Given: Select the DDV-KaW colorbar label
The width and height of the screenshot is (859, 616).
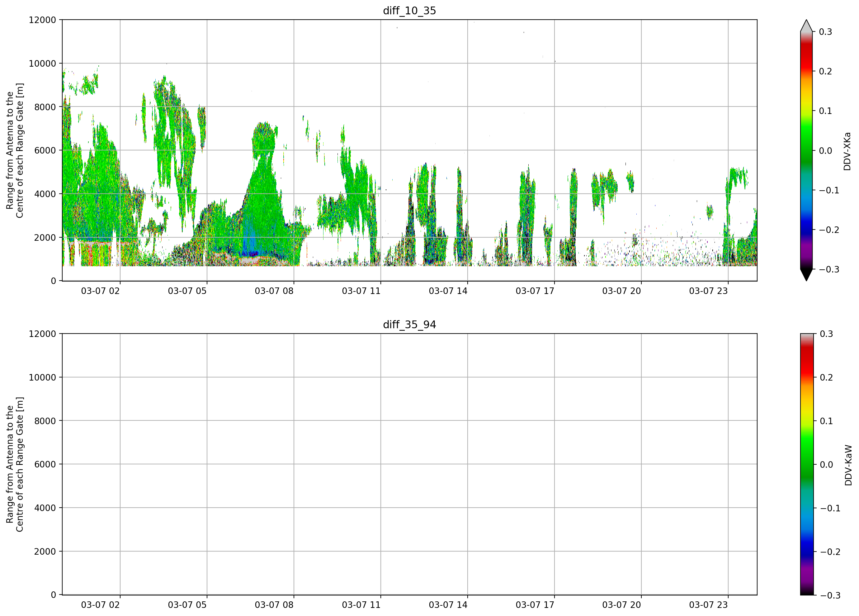Looking at the screenshot, I should [848, 465].
